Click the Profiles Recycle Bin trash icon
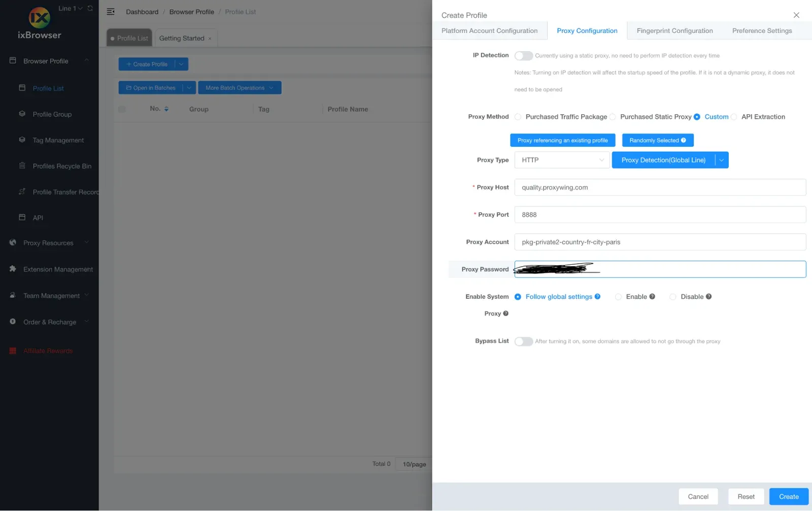 (22, 166)
